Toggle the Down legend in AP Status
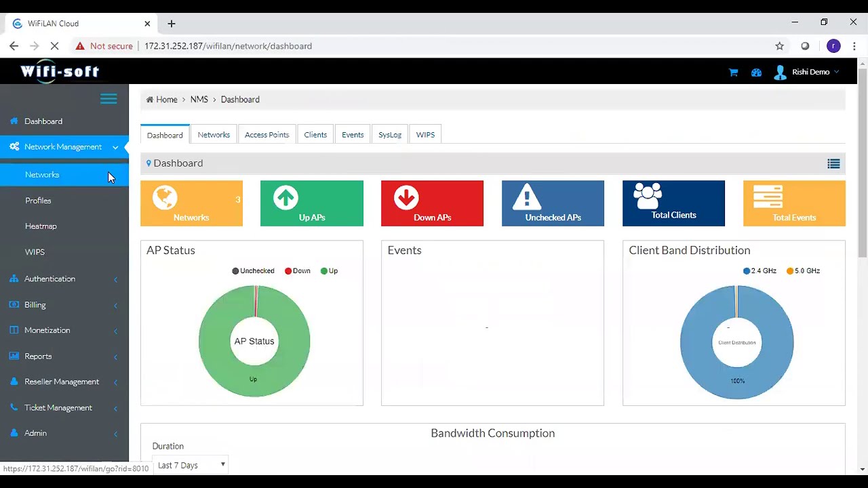868x488 pixels. (x=298, y=271)
